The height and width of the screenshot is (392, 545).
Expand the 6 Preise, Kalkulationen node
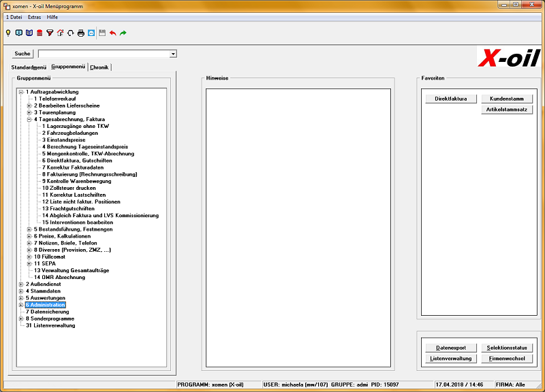[x=29, y=236]
